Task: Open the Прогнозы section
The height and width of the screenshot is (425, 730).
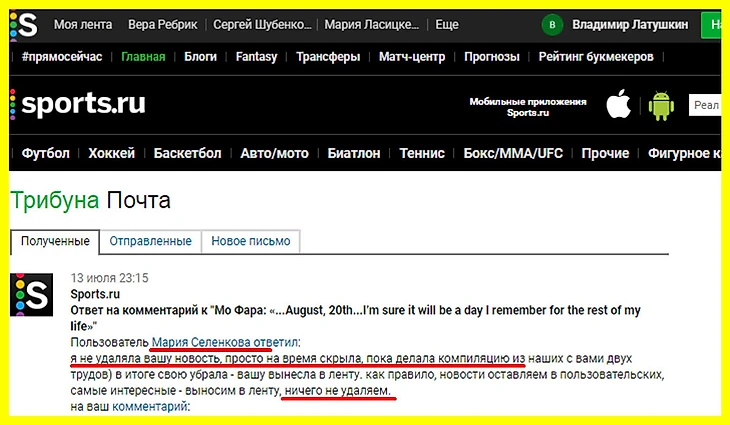Action: click(x=492, y=57)
